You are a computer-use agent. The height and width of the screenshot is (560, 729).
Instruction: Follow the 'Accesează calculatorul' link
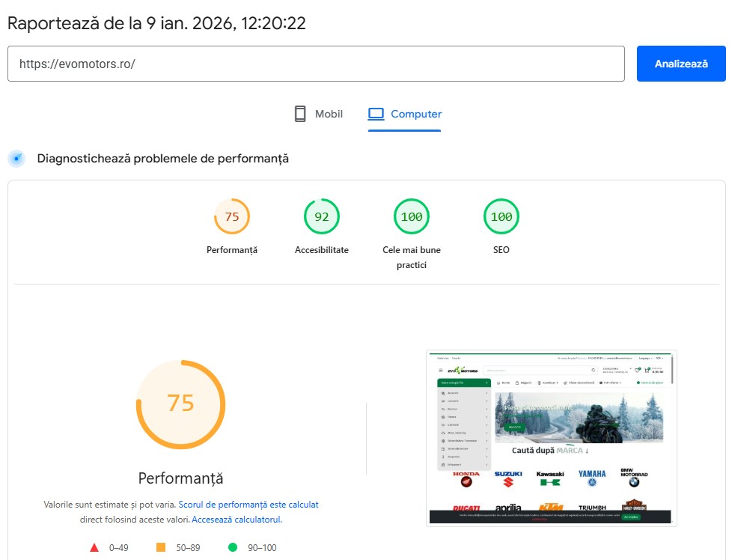tap(237, 520)
